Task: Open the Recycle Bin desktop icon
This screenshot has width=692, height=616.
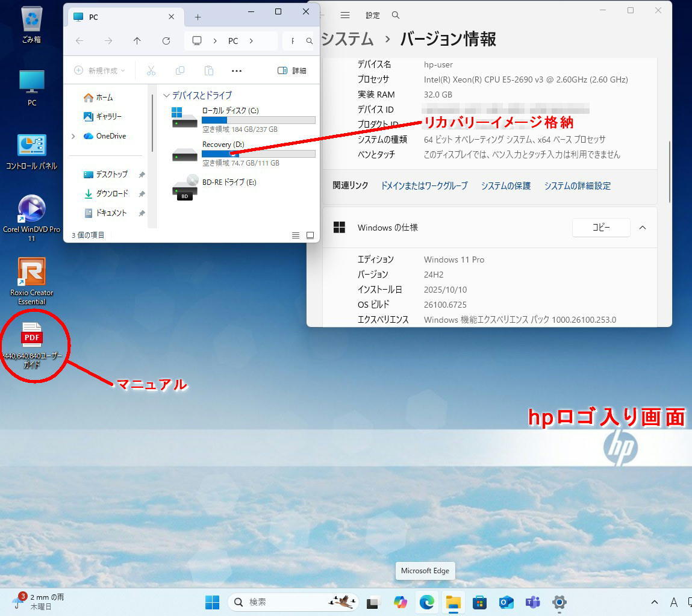Action: [31, 25]
